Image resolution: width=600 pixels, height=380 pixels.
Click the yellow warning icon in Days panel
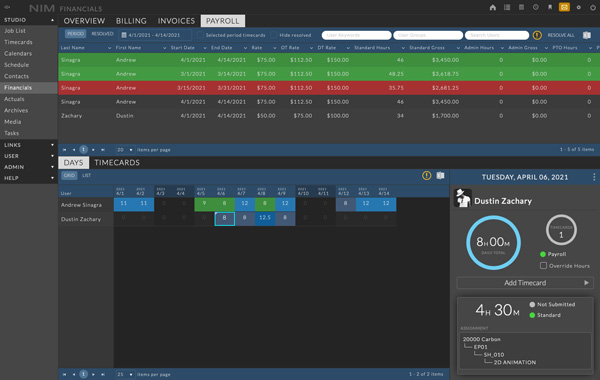click(x=426, y=176)
